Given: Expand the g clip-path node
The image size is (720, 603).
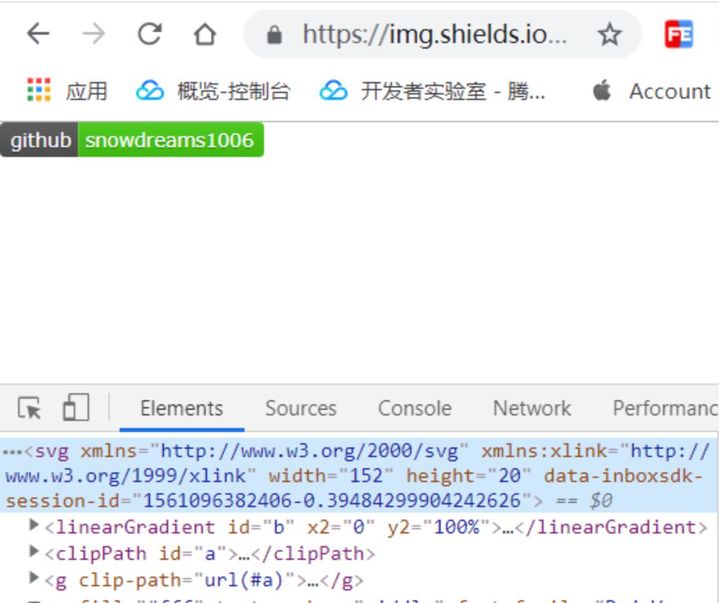Looking at the screenshot, I should [x=33, y=577].
